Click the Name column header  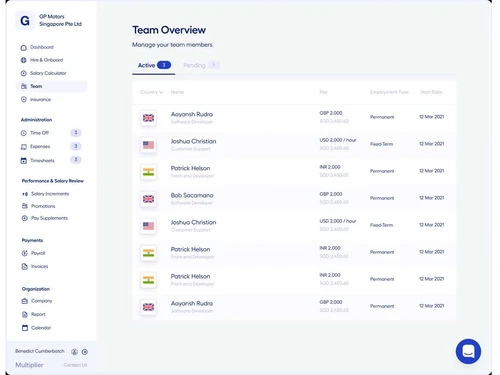point(177,92)
